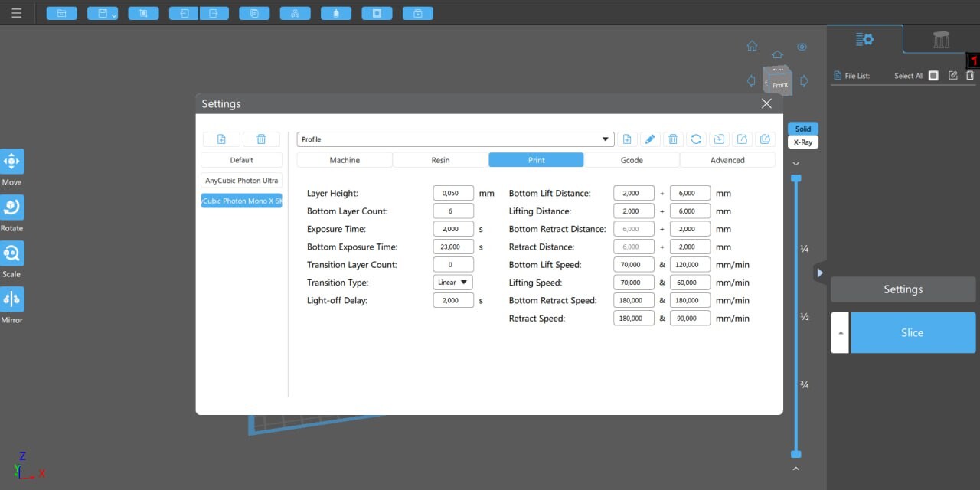This screenshot has width=980, height=490.
Task: Click the save project toolbar icon
Action: [x=103, y=13]
